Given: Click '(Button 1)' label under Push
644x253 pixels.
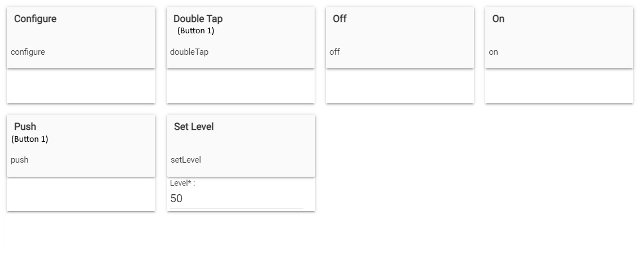Looking at the screenshot, I should [x=29, y=139].
